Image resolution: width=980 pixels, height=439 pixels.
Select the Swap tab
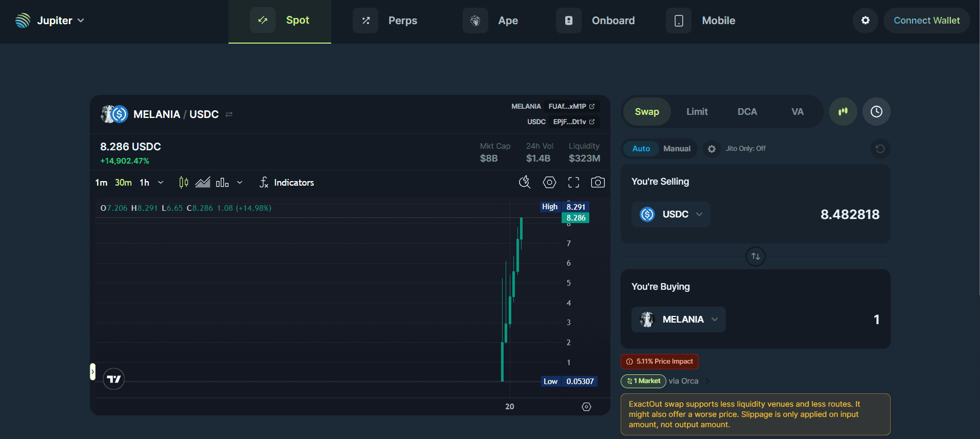pos(647,112)
